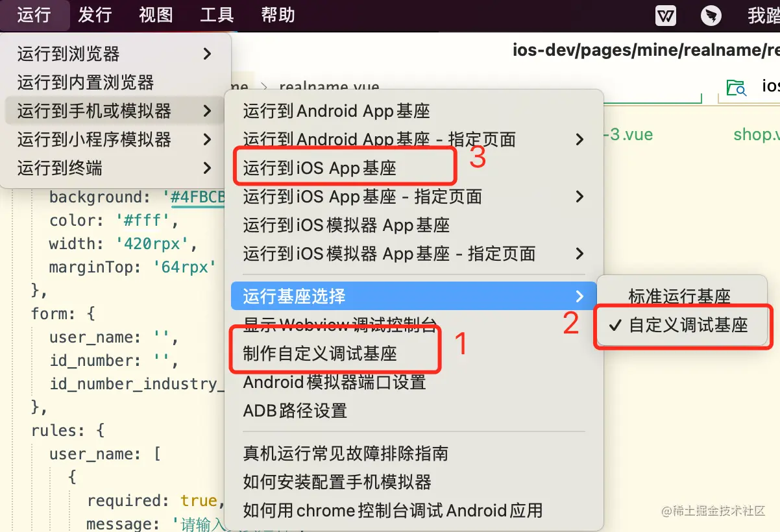Choose 运行到iOS模拟器 App基座
Image resolution: width=780 pixels, height=532 pixels.
(x=413, y=225)
